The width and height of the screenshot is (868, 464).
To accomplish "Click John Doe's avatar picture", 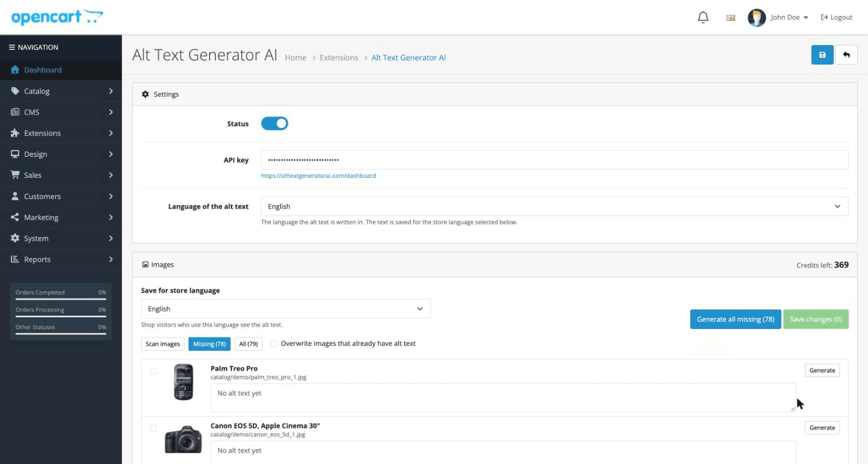I will 757,17.
